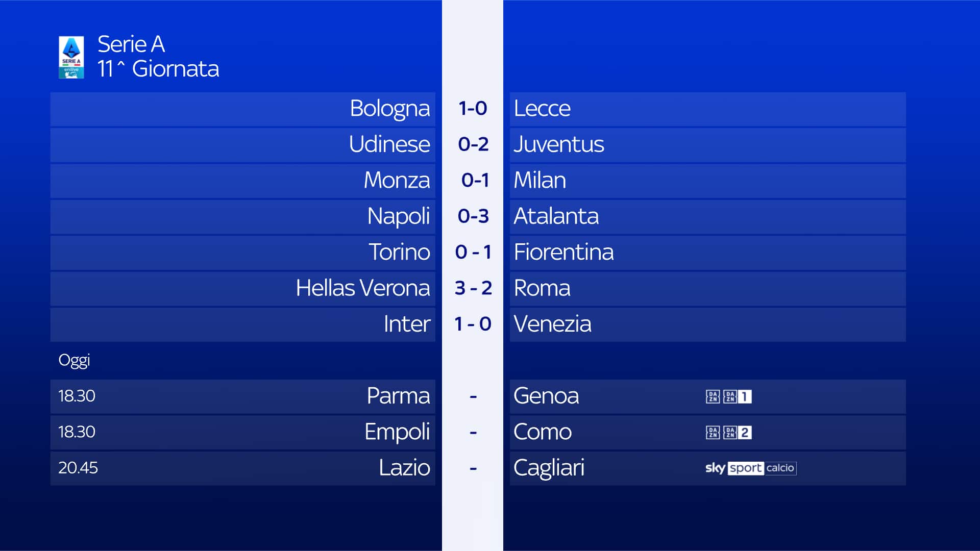Click the Empoli team name
The width and height of the screenshot is (980, 551).
[x=397, y=432]
